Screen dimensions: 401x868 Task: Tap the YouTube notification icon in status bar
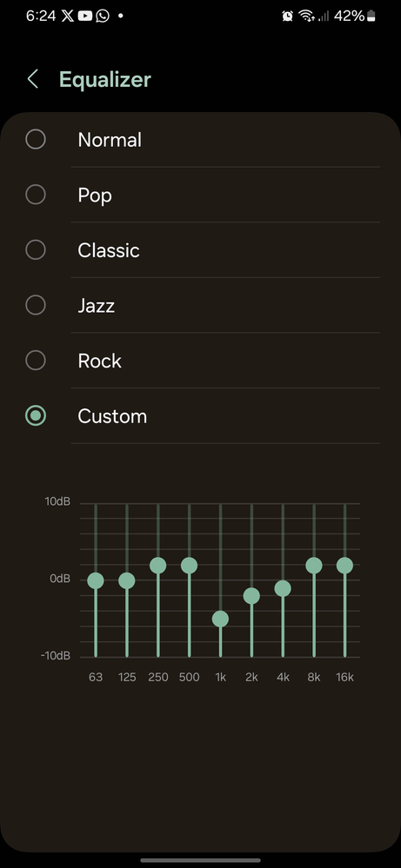click(x=84, y=16)
